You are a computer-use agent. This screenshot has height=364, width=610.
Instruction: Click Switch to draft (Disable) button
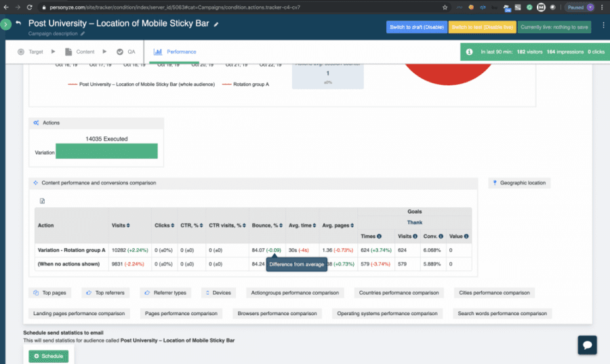point(416,27)
